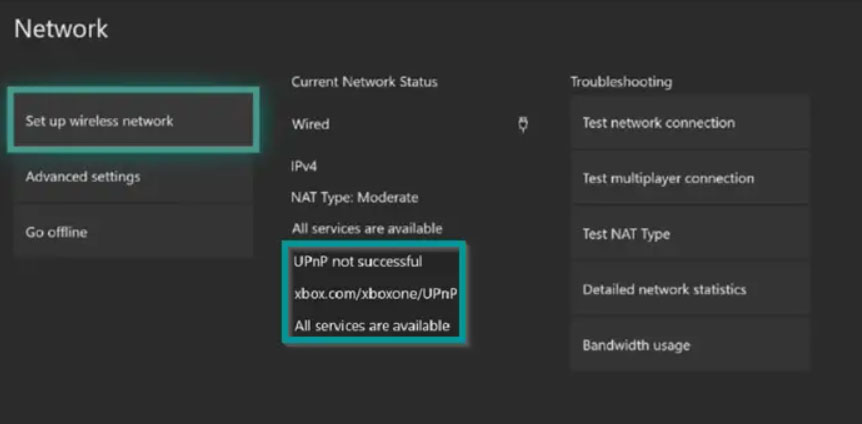
Task: View Bandwidth usage
Action: coord(690,345)
